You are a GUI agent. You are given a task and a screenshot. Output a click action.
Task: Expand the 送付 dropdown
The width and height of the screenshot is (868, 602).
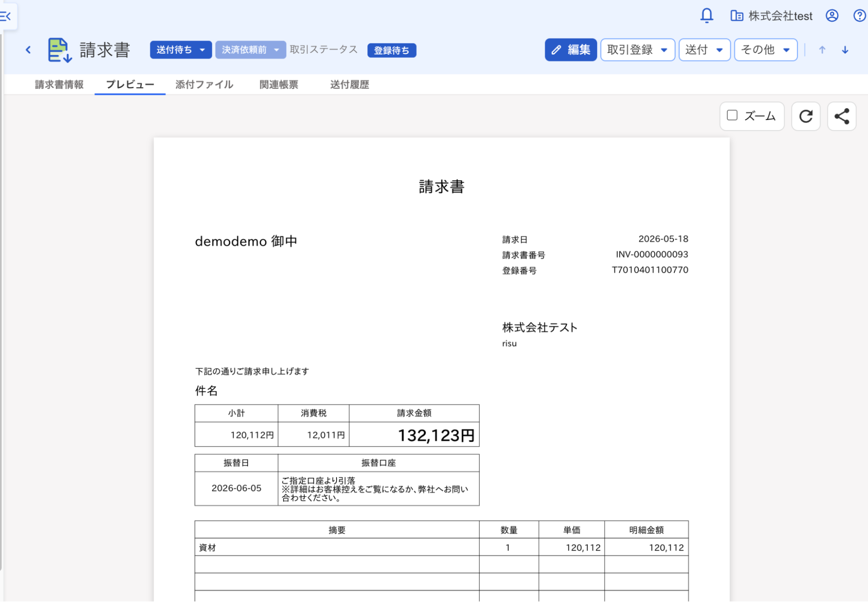pyautogui.click(x=704, y=50)
